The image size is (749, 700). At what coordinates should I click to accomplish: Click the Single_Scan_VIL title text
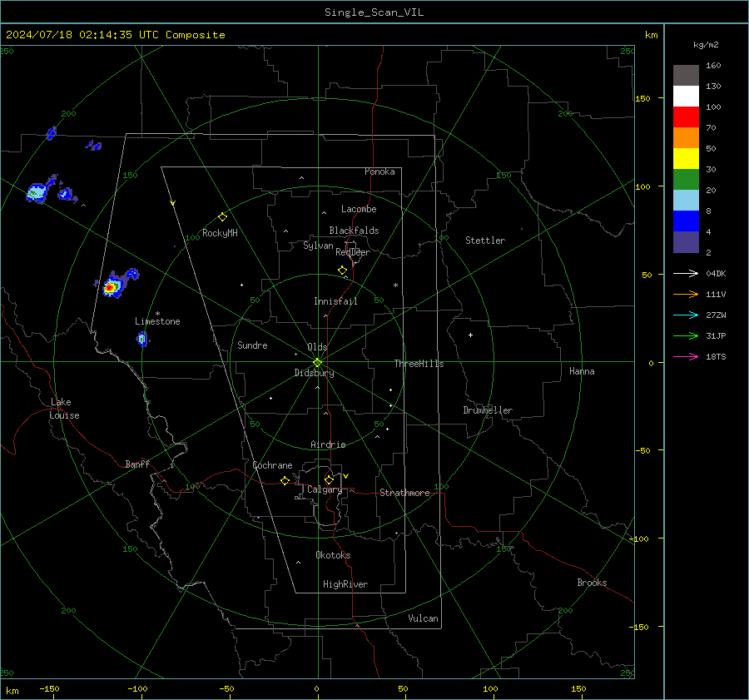374,12
